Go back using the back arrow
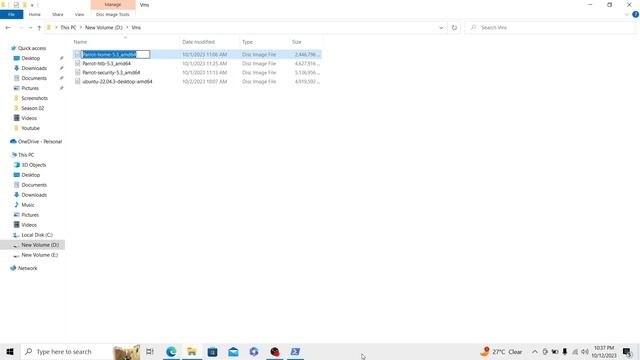 (8, 27)
